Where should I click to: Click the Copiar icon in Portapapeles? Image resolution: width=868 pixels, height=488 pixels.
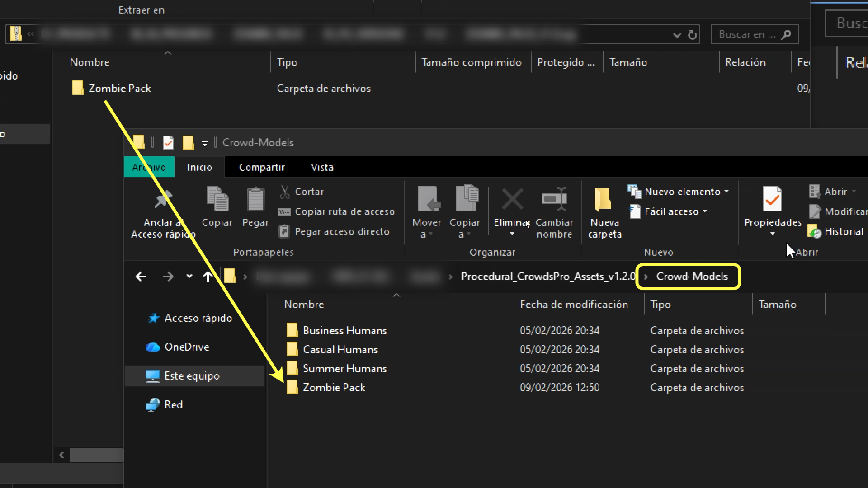tap(217, 200)
